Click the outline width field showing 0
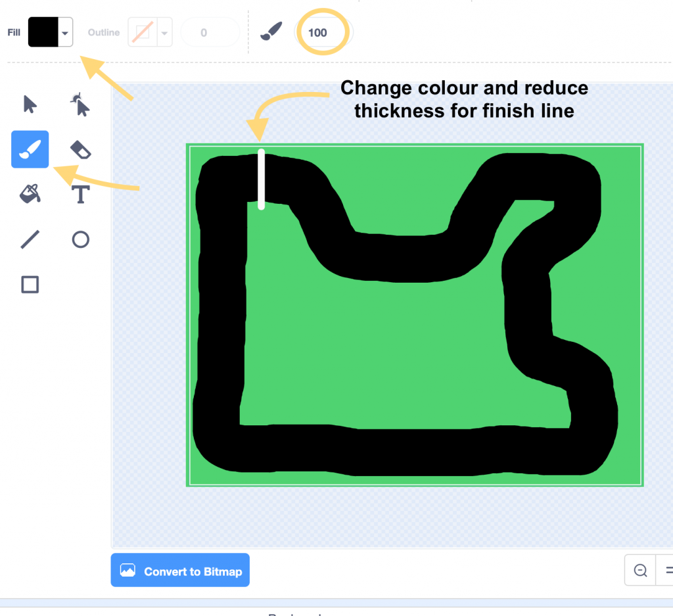Screen dimensions: 673x616 204,32
